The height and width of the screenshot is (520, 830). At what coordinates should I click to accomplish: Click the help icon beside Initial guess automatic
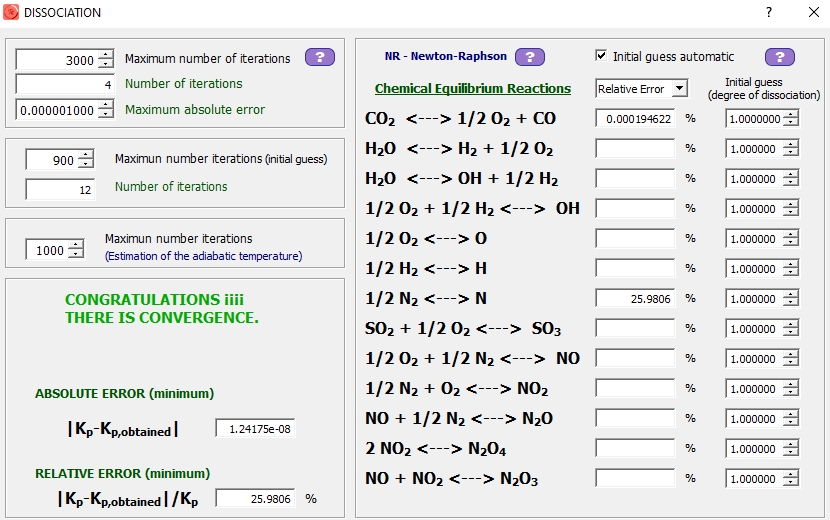point(780,57)
